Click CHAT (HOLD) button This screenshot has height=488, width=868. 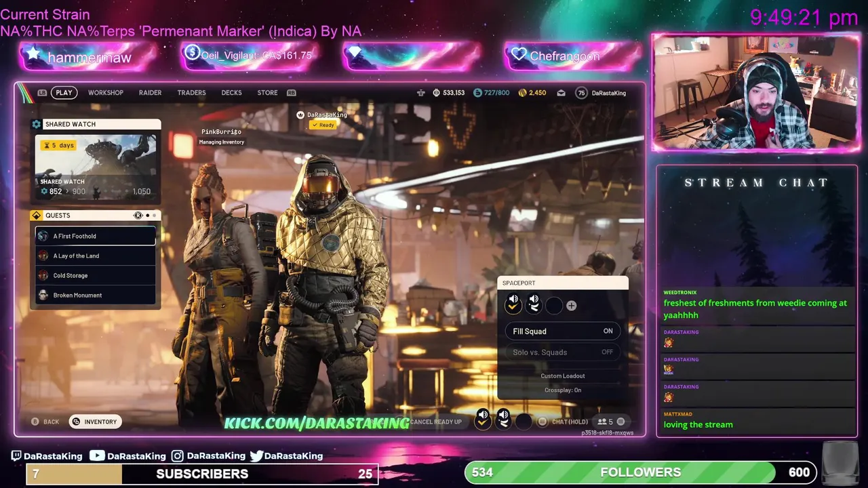click(564, 422)
